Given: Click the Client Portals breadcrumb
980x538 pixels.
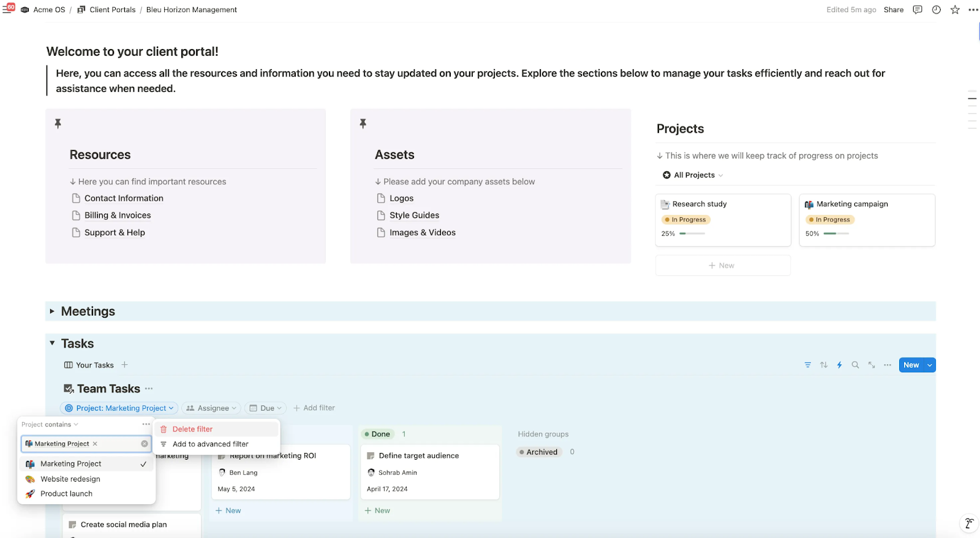Looking at the screenshot, I should 107,10.
